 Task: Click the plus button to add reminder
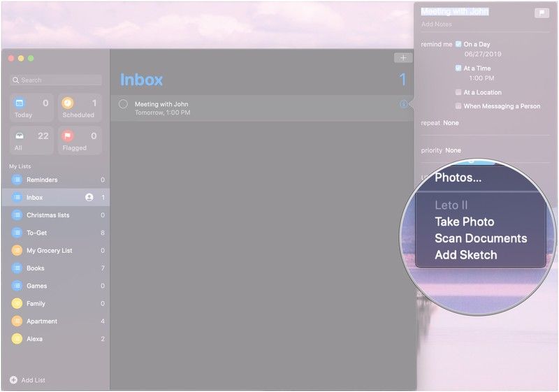point(402,58)
